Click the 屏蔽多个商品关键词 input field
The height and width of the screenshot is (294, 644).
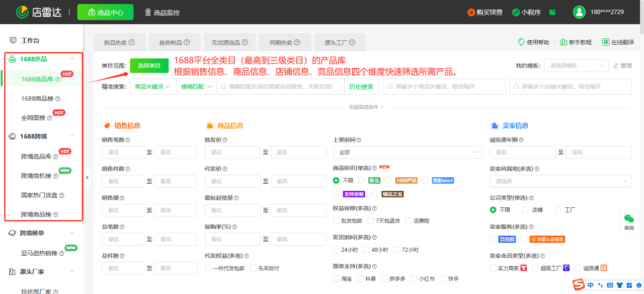click(x=444, y=87)
